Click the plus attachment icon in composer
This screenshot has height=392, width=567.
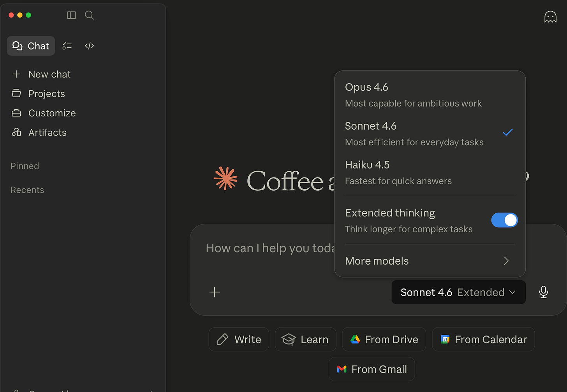click(x=215, y=292)
